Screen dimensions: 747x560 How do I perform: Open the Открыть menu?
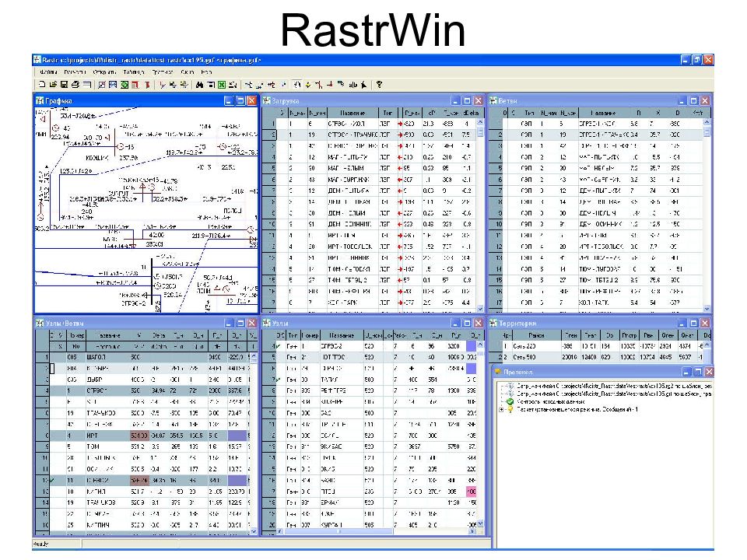[x=104, y=72]
